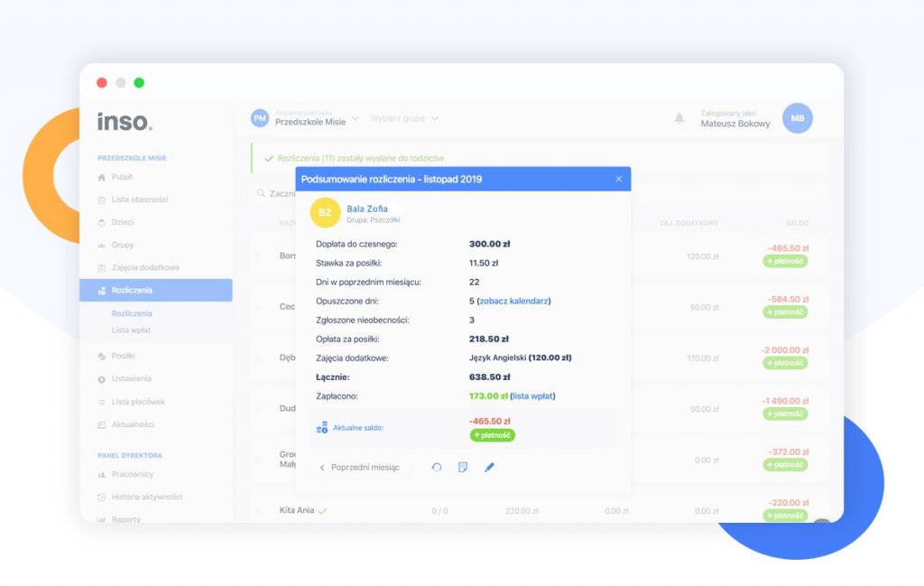Open notifications with the bell icon
This screenshot has width=924, height=586.
679,118
